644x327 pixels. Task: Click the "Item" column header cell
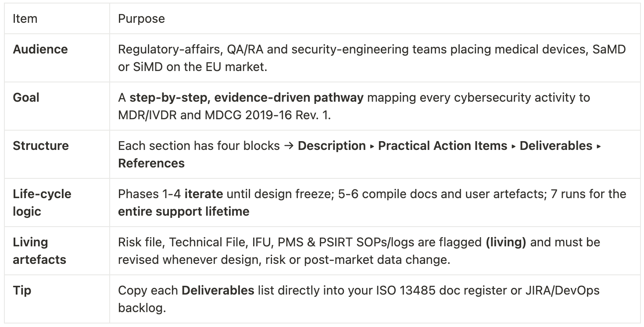click(25, 18)
